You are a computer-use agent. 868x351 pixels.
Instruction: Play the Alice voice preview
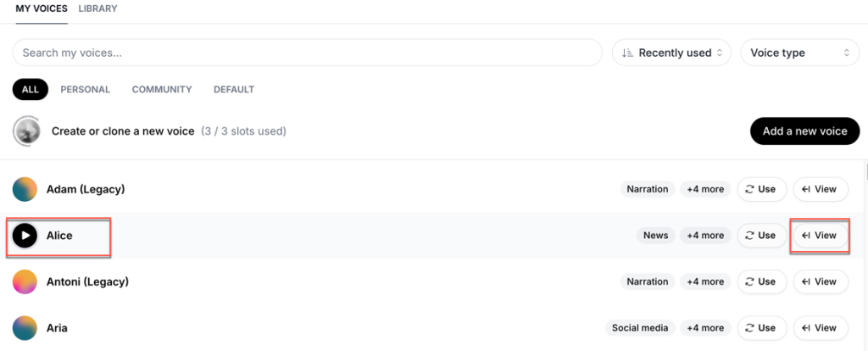click(x=25, y=236)
